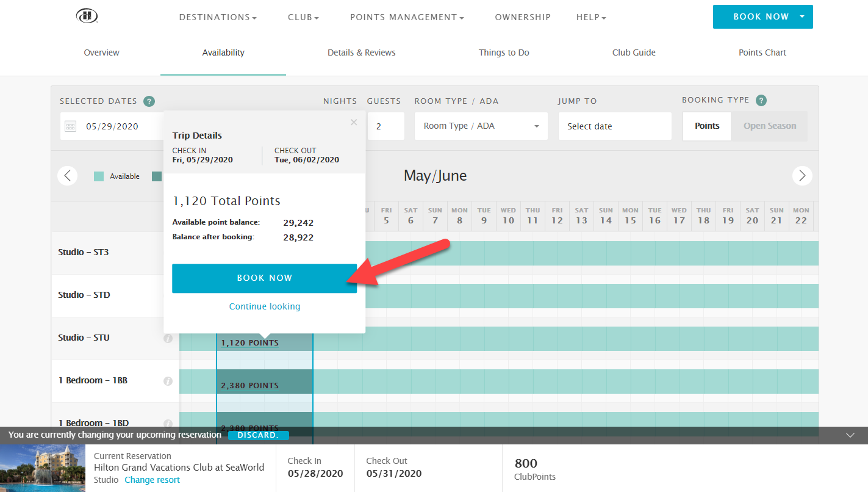The height and width of the screenshot is (492, 868).
Task: Click the selected dates field 05/29/2020
Action: pos(112,126)
